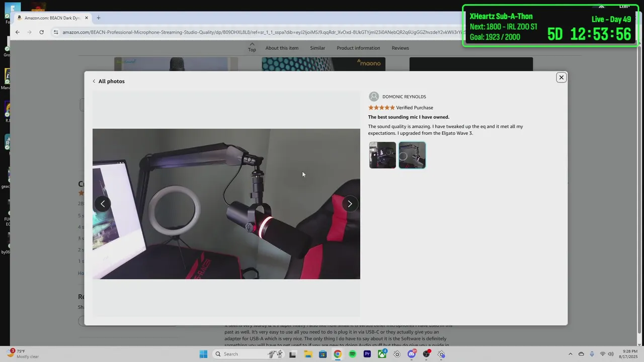This screenshot has height=362, width=644.
Task: Click the microphone tray icon
Action: 592,354
